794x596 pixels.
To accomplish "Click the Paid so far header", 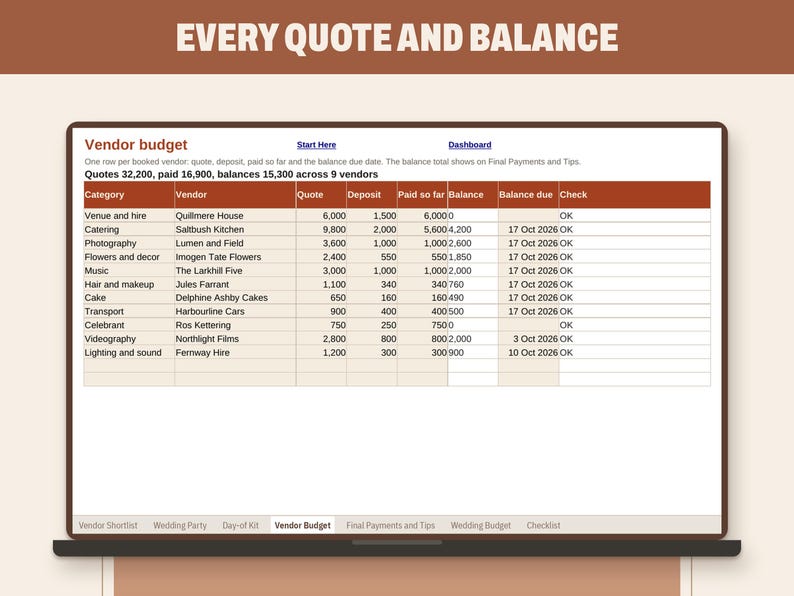I will click(422, 195).
